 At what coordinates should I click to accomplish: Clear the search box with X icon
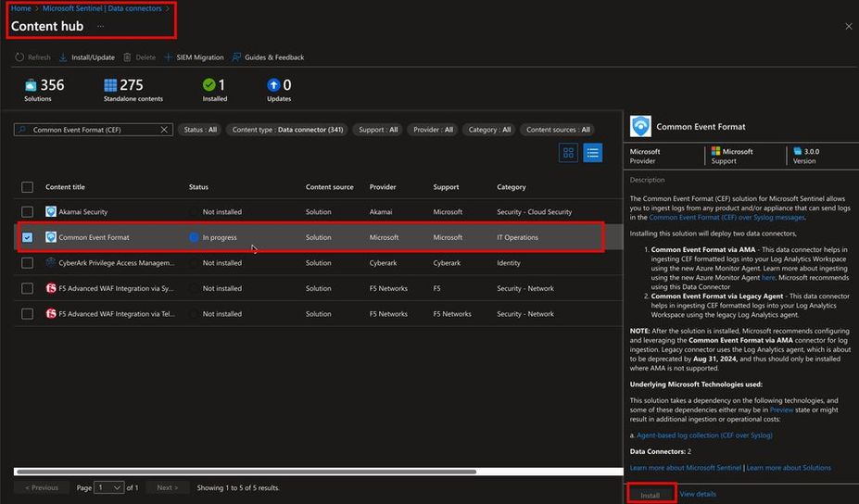pyautogui.click(x=165, y=130)
